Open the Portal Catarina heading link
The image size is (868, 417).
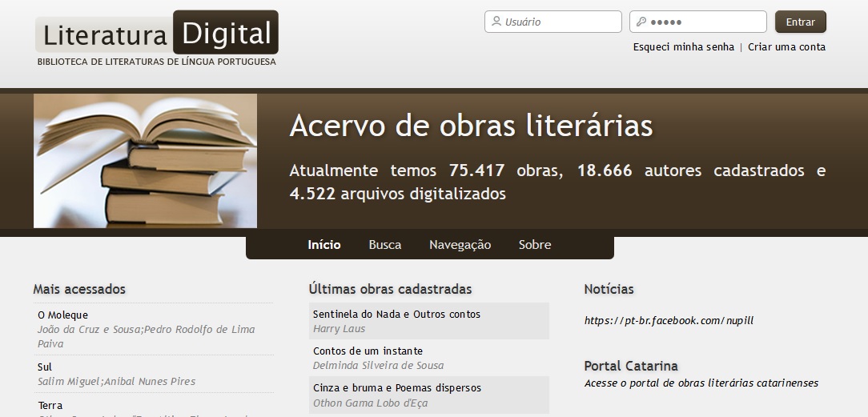click(631, 366)
